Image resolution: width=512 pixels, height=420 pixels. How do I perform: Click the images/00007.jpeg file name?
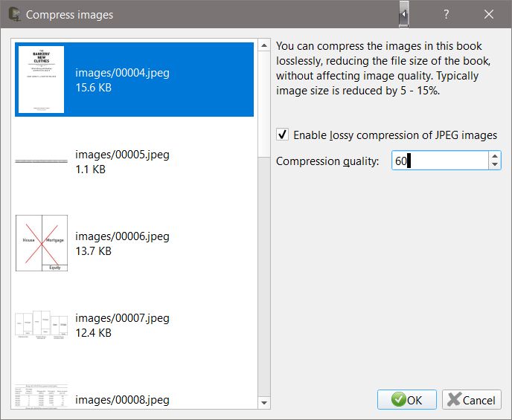pos(123,318)
